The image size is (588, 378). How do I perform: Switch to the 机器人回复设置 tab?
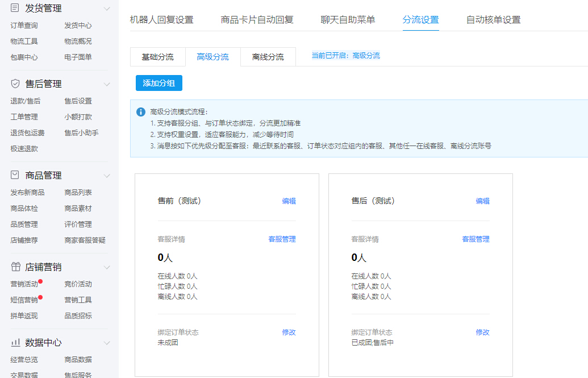click(161, 19)
